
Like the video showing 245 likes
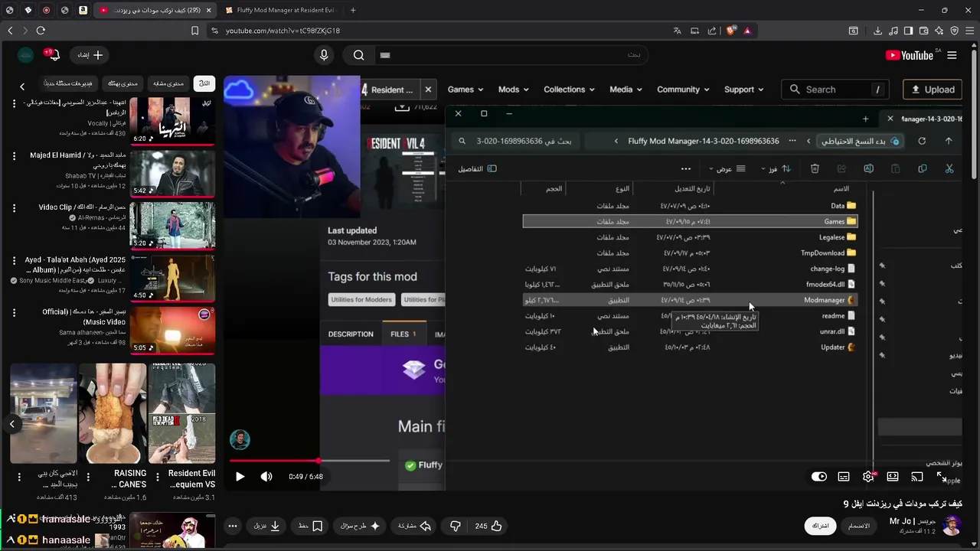coord(488,526)
